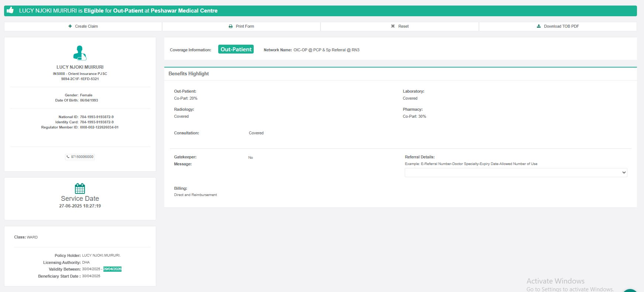Click the Benefits Highlight panel header
The height and width of the screenshot is (292, 644).
[x=189, y=74]
